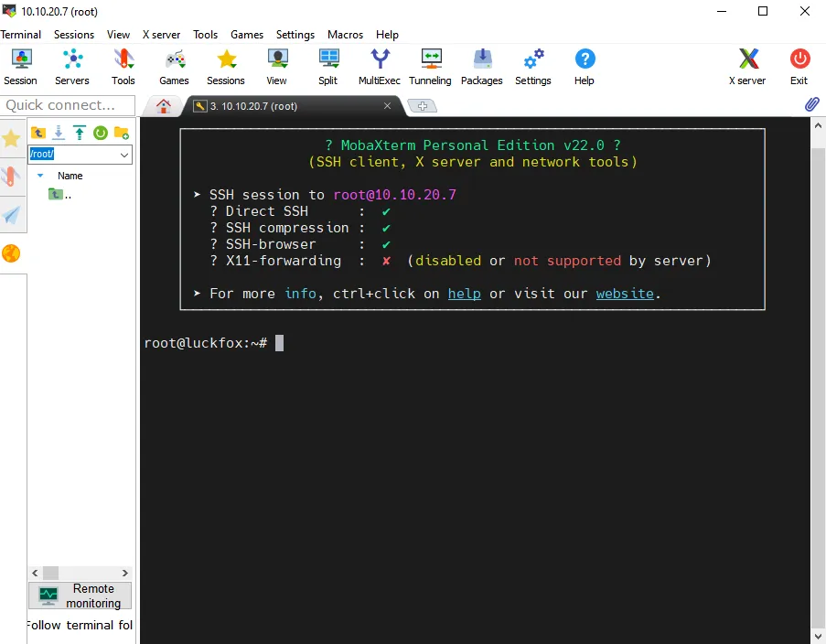
Task: Open the Terminal menu
Action: (x=20, y=35)
